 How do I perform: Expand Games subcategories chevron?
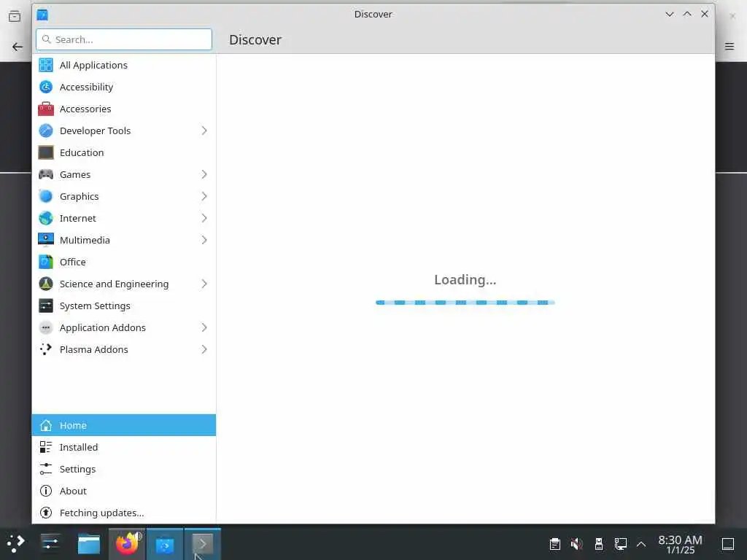[204, 174]
